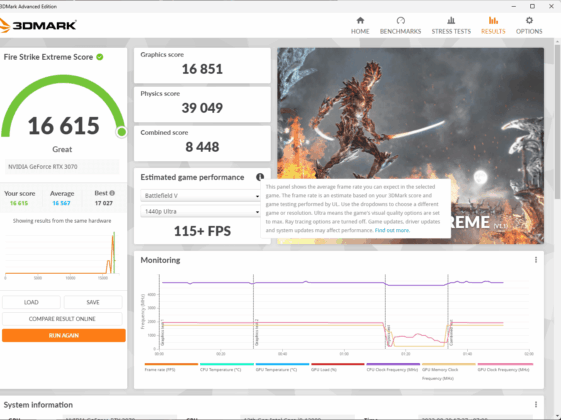Click the Graphics test 2 marker line

tap(254, 311)
